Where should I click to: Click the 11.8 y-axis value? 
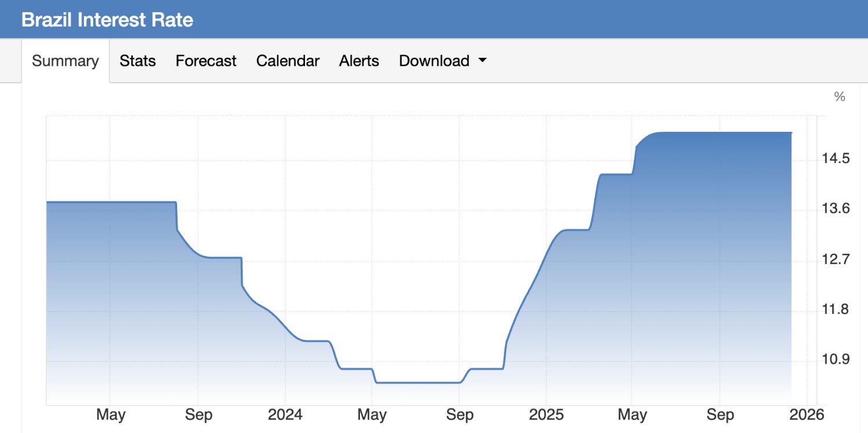point(836,309)
